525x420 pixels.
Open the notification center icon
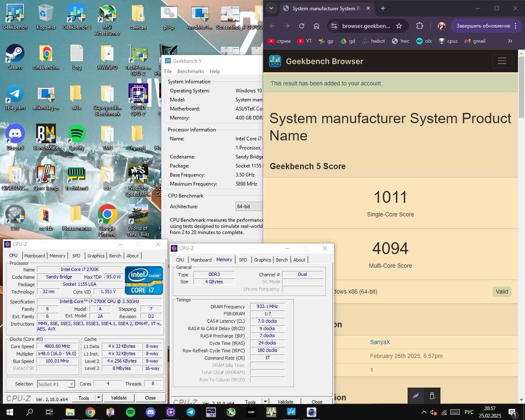[x=512, y=412]
